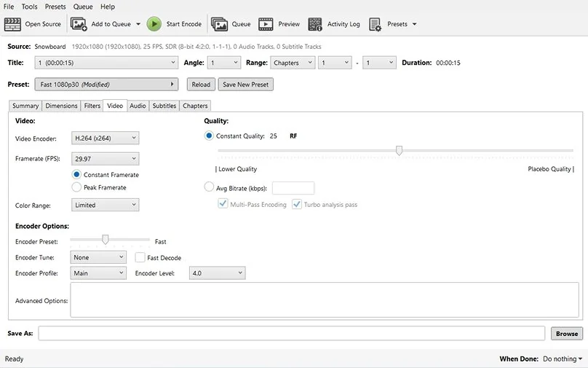The width and height of the screenshot is (588, 368).
Task: Click the Open Source film clapper icon
Action: [x=12, y=24]
